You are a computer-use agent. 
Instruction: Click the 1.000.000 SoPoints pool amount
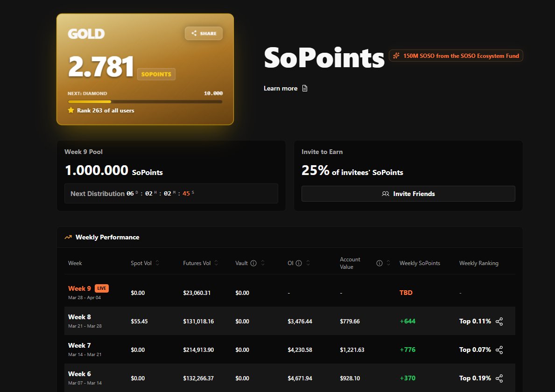[113, 170]
